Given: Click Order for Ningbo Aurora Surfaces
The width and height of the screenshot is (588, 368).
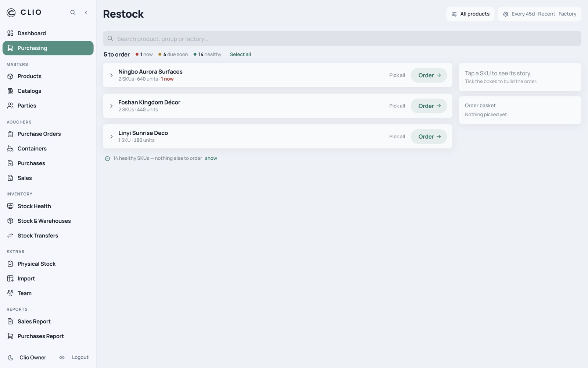Looking at the screenshot, I should (x=429, y=75).
